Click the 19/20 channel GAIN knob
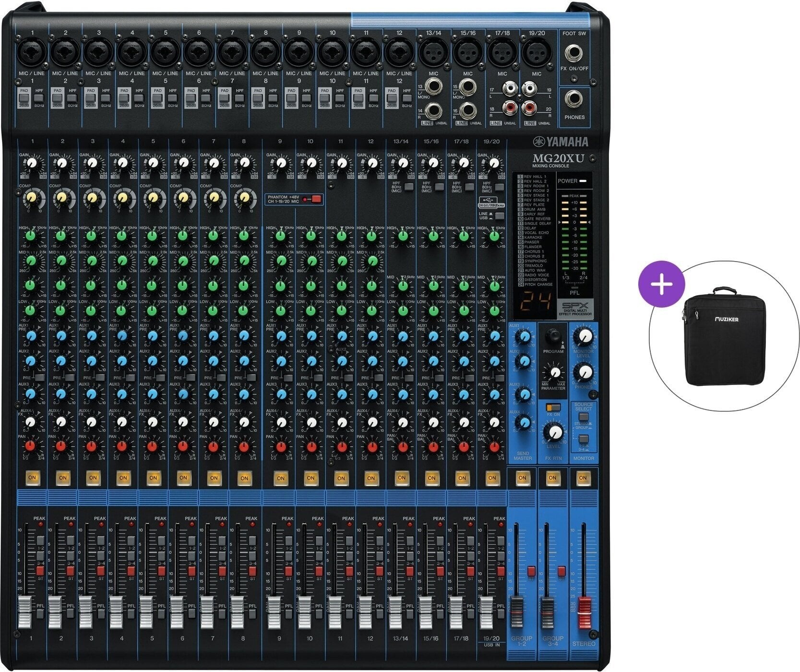Image resolution: width=800 pixels, height=672 pixels. click(x=493, y=163)
